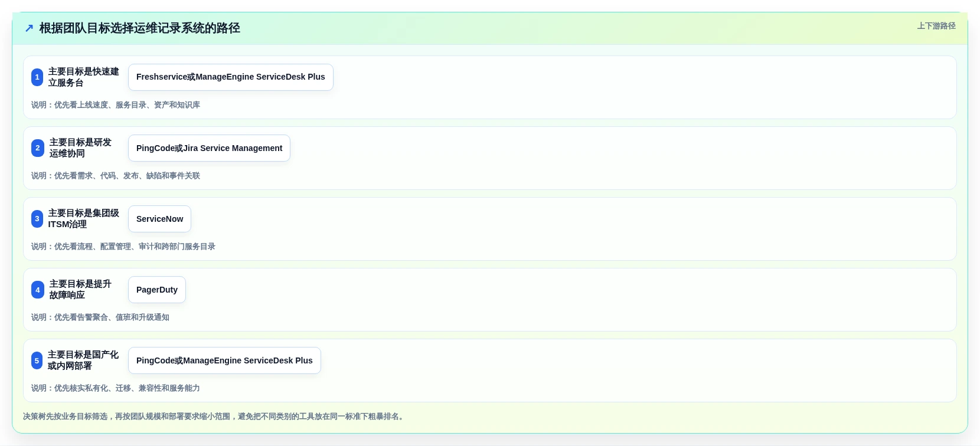Click the note 优先看上线速度、服务目录、资产和知识库
This screenshot has width=980, height=446.
point(116,105)
